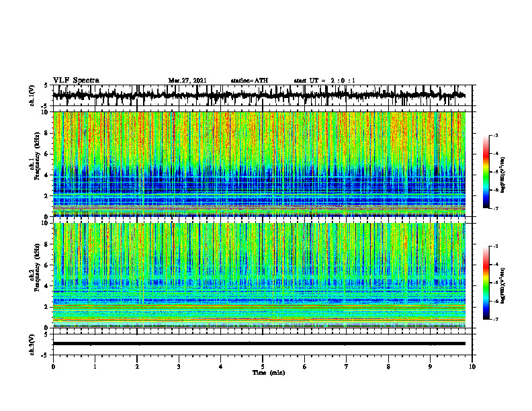Select the "start UT = 2 : 0 : 1" text

(x=324, y=81)
